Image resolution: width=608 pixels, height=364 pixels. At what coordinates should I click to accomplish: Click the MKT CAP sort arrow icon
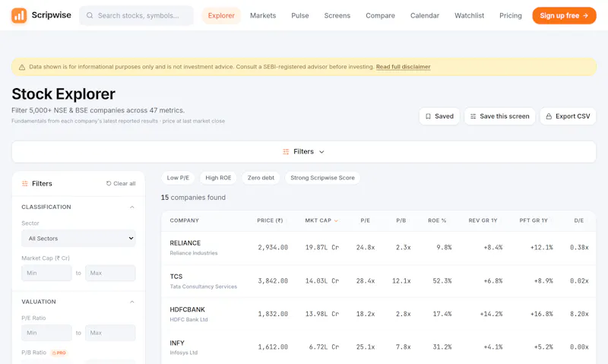(x=336, y=220)
